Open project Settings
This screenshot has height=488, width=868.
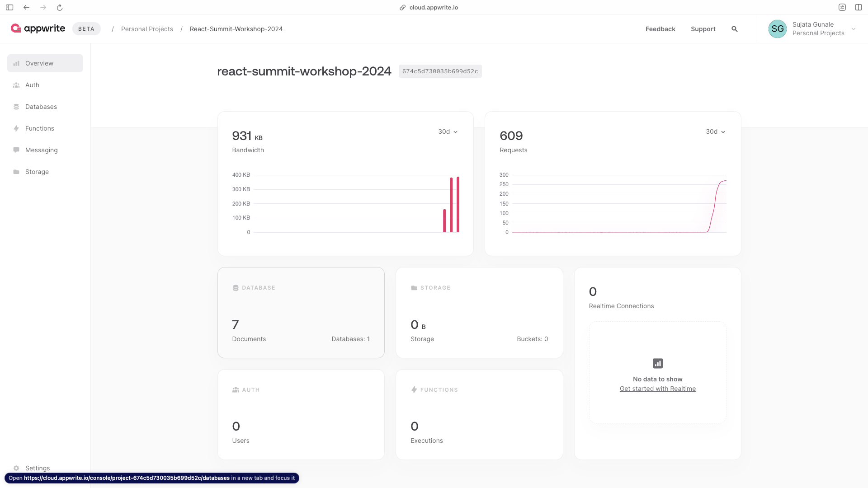(37, 468)
